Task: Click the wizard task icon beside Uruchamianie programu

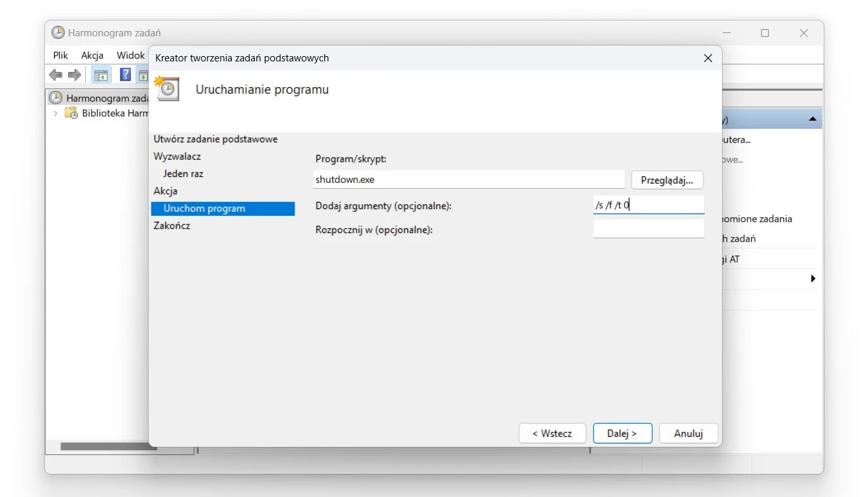Action: point(166,88)
